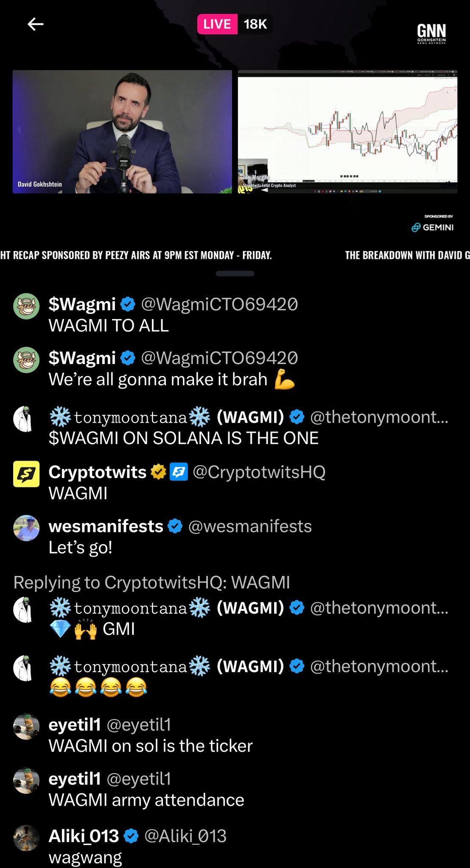The height and width of the screenshot is (868, 470).
Task: Tap the Cryptotwits gold verified badge
Action: click(158, 472)
